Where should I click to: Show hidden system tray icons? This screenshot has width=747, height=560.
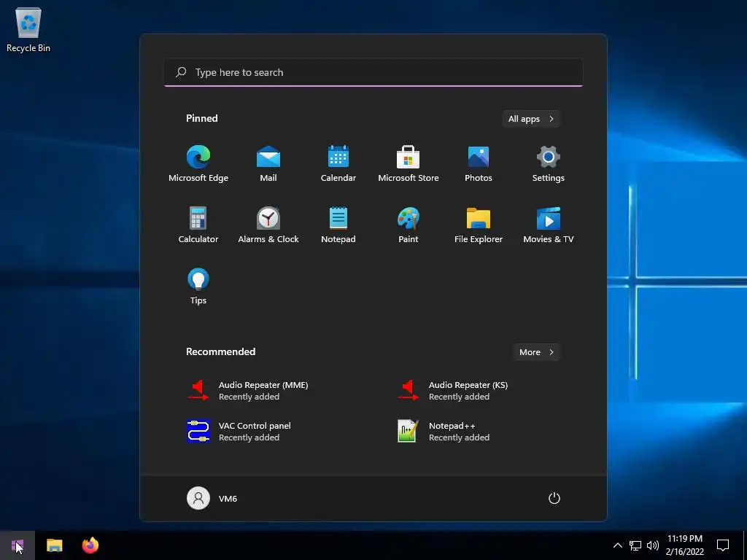(617, 545)
